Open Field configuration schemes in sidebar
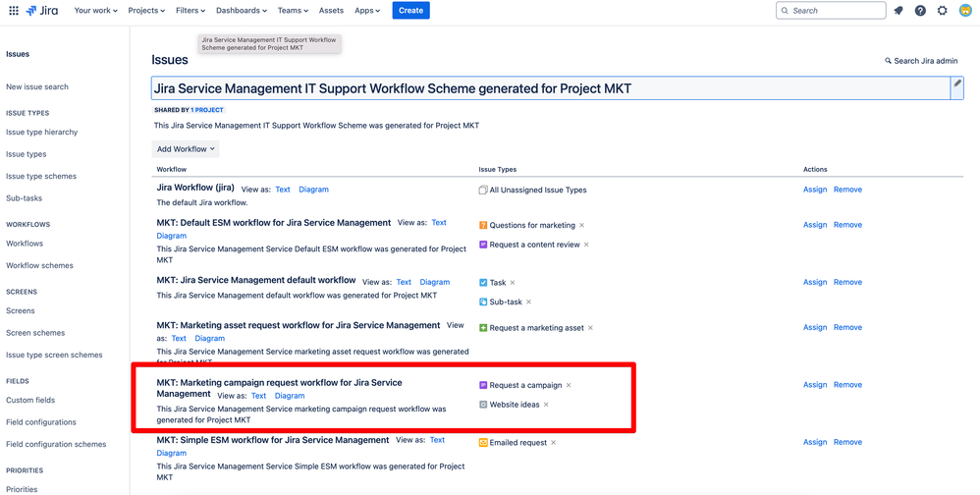 click(56, 444)
